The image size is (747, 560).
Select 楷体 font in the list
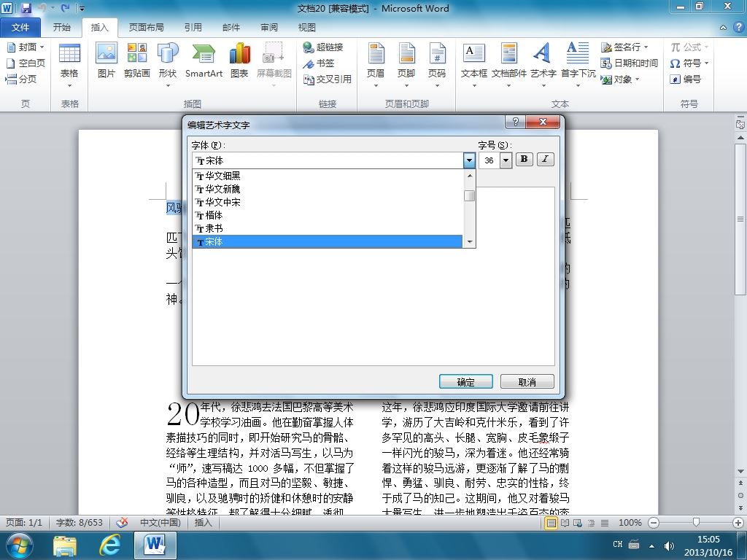[328, 215]
